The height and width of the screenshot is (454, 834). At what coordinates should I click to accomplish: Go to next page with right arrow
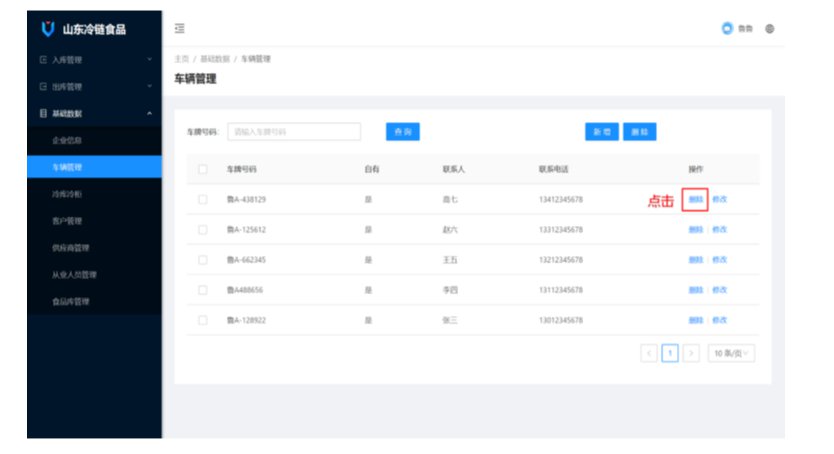690,353
